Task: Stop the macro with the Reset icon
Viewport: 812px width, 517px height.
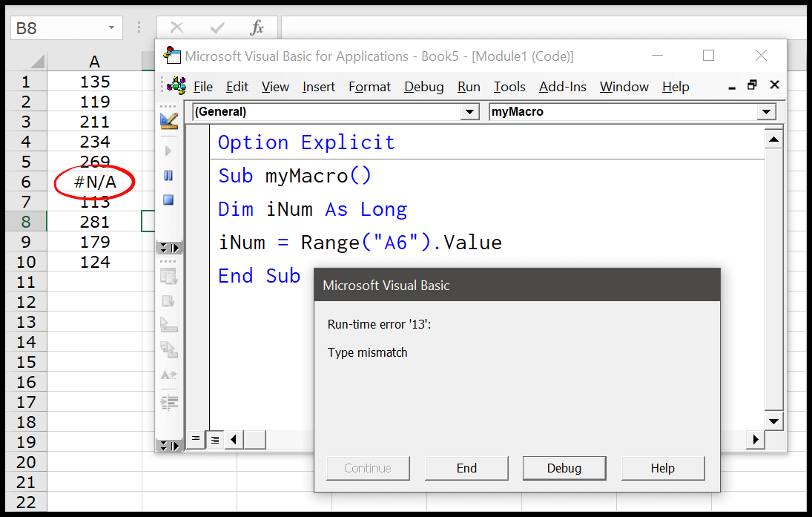Action: [169, 199]
